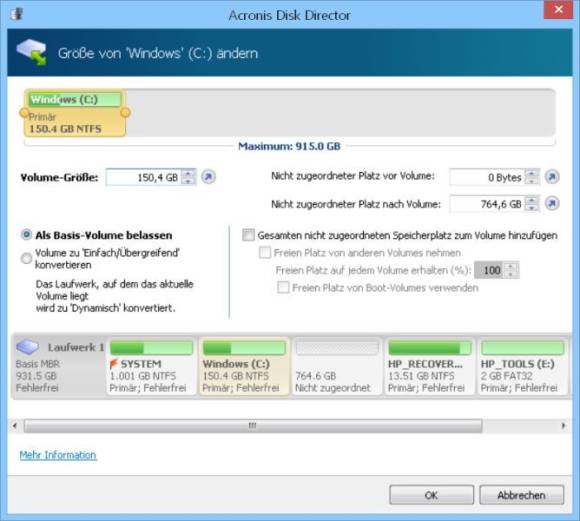Viewport: 580px width, 521px height.
Task: Click the 'Nicht zugeordneter Platz vor Volume' field
Action: (x=488, y=177)
